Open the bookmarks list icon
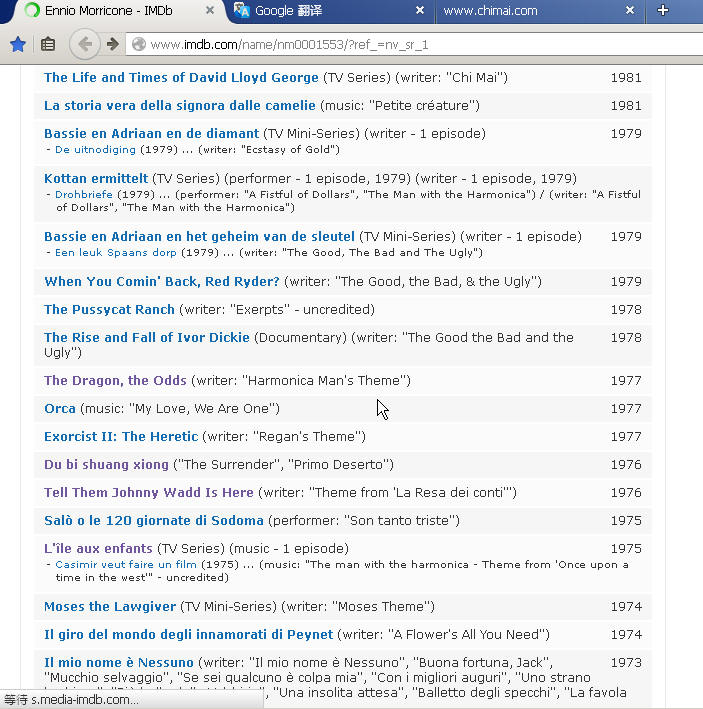 [48, 44]
